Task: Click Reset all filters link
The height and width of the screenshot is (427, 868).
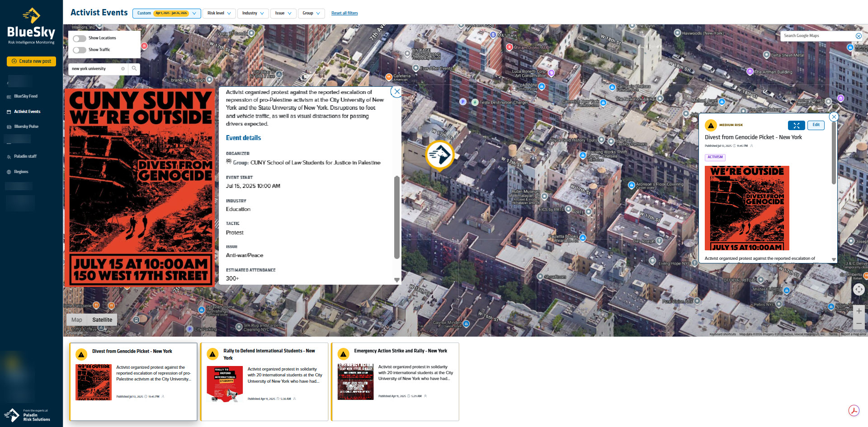Action: [344, 13]
